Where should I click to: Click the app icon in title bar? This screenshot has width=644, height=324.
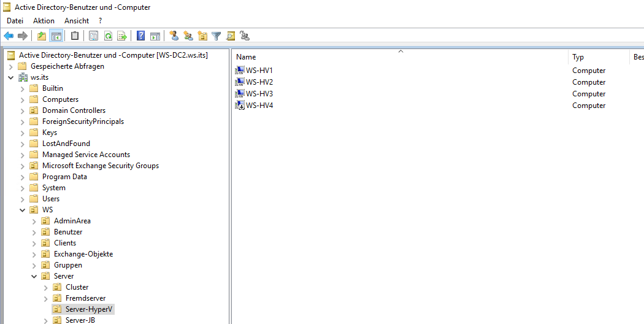[7, 7]
